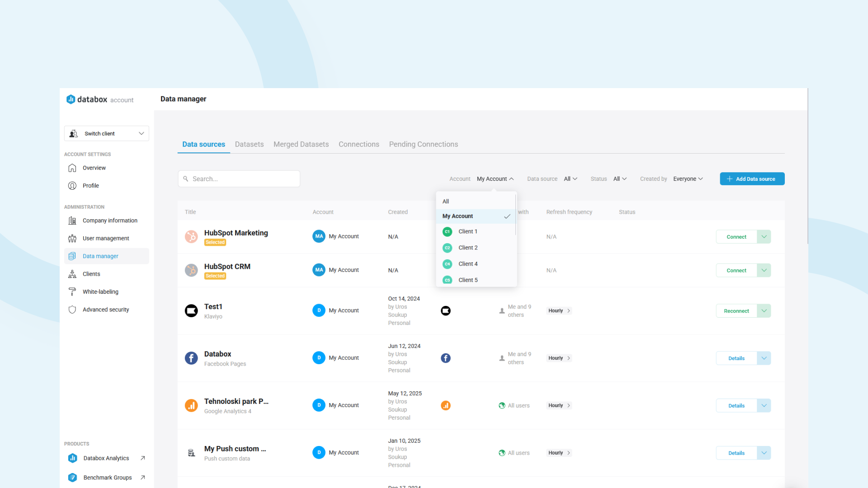Expand the Status filter dropdown
The height and width of the screenshot is (488, 868).
620,178
